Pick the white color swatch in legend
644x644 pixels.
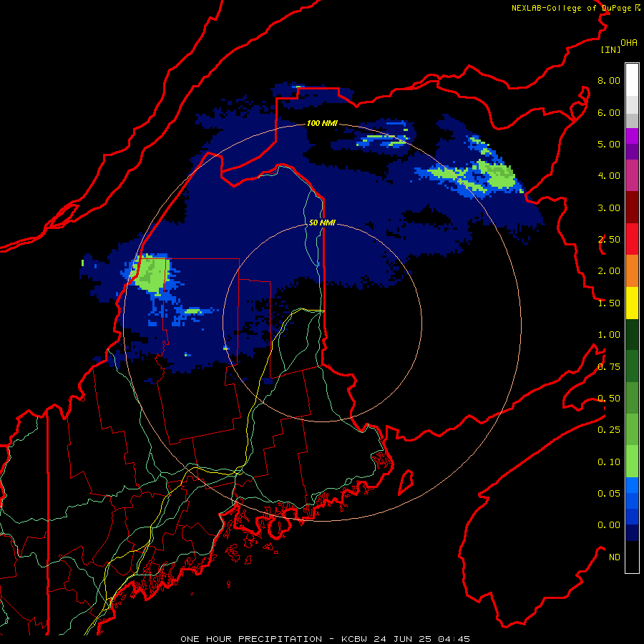(x=632, y=79)
